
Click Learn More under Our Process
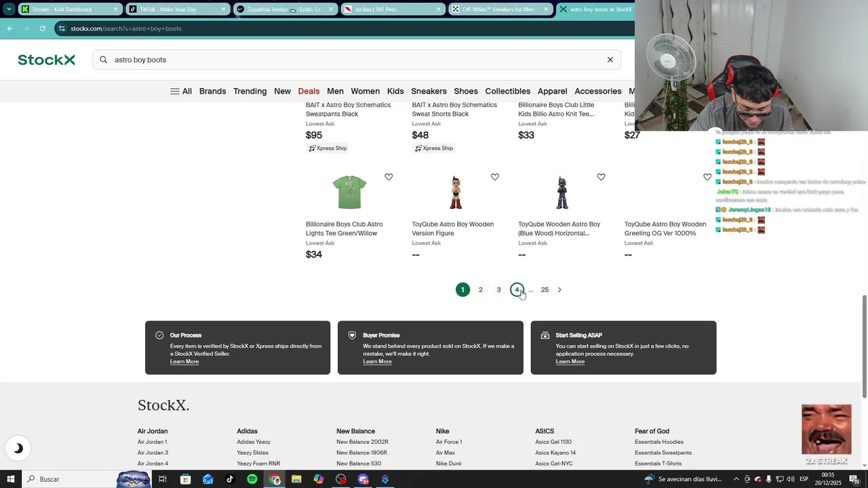(184, 361)
